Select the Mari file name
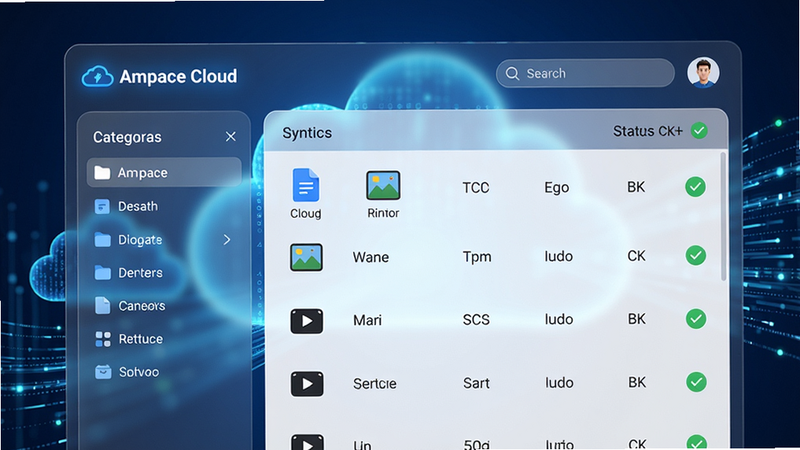Screen dimensions: 800x450 [367, 320]
